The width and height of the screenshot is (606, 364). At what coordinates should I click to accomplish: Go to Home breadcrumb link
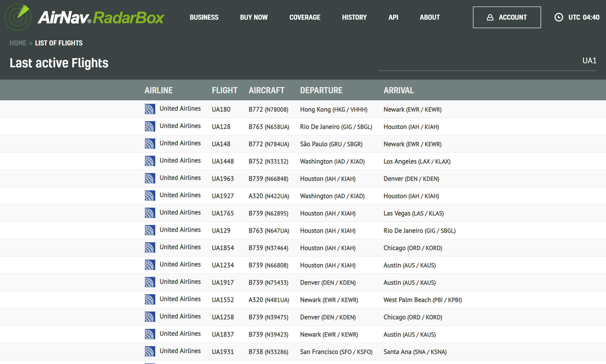click(x=18, y=43)
